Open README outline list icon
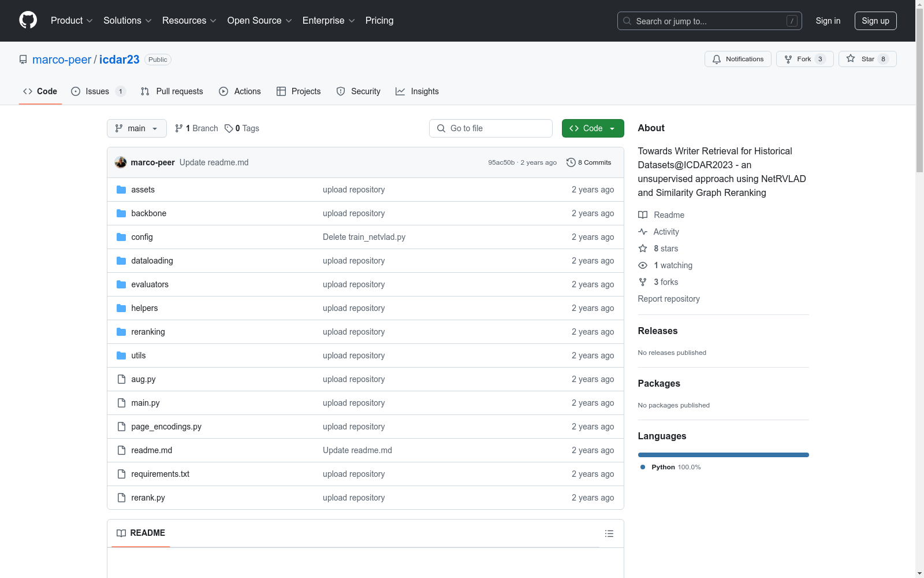Viewport: 924px width, 578px height. point(609,533)
